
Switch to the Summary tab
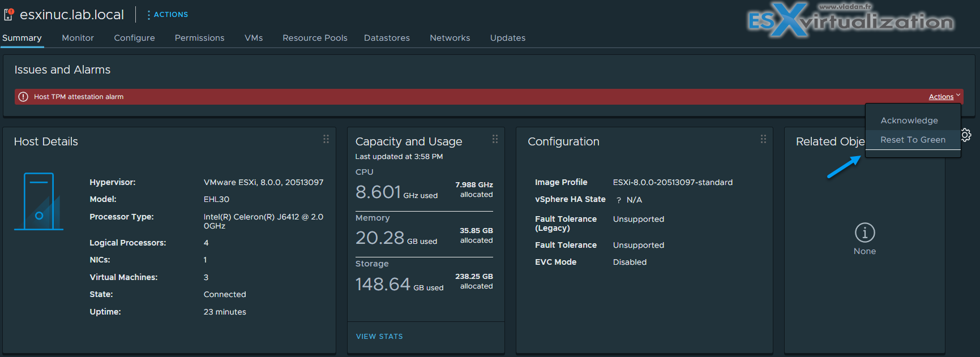pyautogui.click(x=22, y=38)
